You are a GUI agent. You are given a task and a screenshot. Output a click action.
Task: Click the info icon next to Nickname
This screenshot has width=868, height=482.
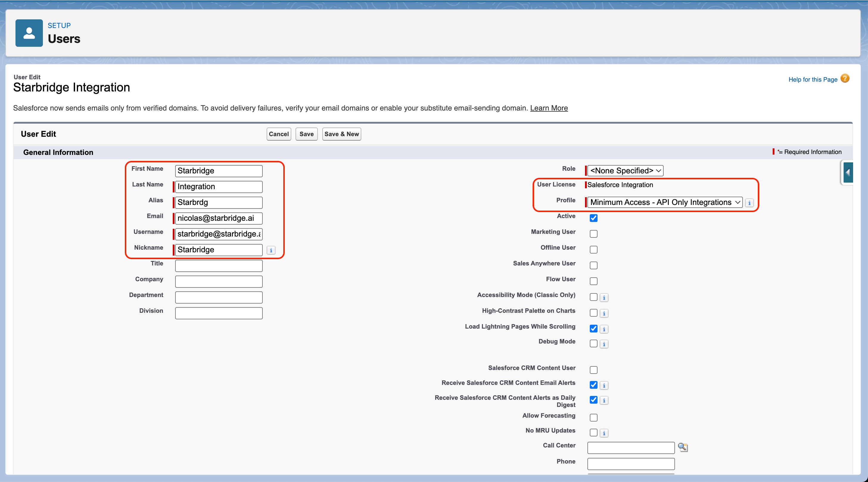pyautogui.click(x=271, y=250)
